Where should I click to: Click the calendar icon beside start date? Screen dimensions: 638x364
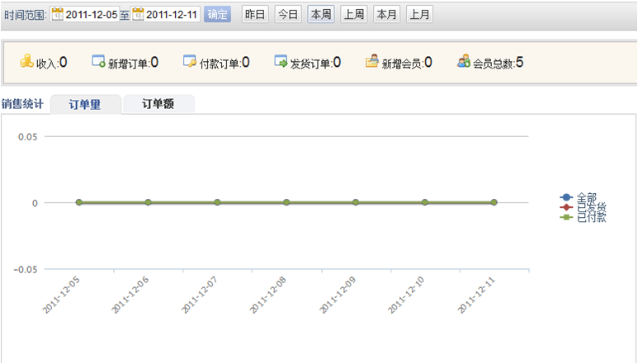[x=57, y=15]
